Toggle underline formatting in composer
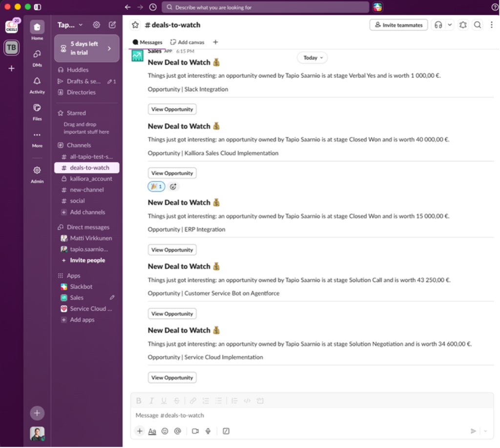500x448 pixels. click(164, 401)
